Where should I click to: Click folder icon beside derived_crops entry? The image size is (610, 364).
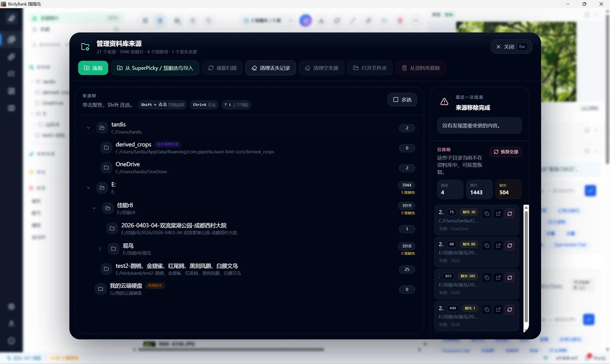click(x=106, y=148)
